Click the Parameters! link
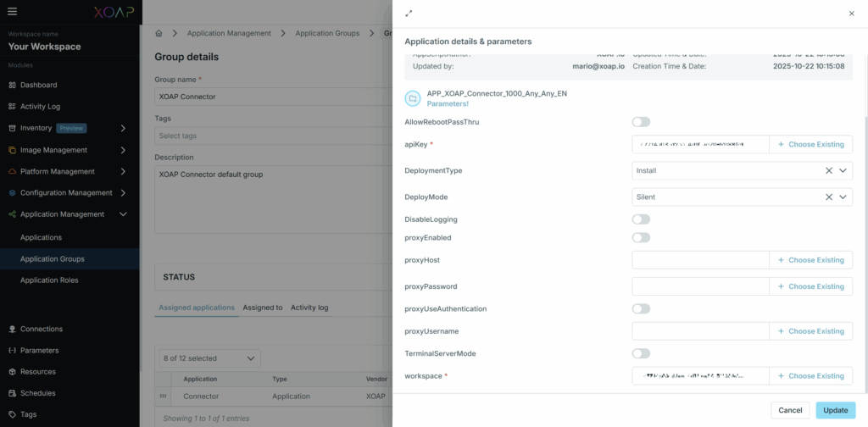This screenshot has width=868, height=427. click(448, 104)
